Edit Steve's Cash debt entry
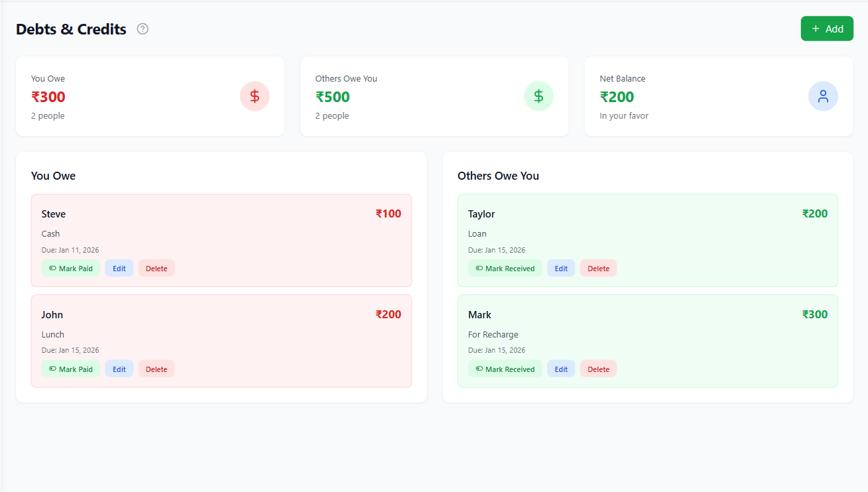This screenshot has height=492, width=868. point(119,268)
